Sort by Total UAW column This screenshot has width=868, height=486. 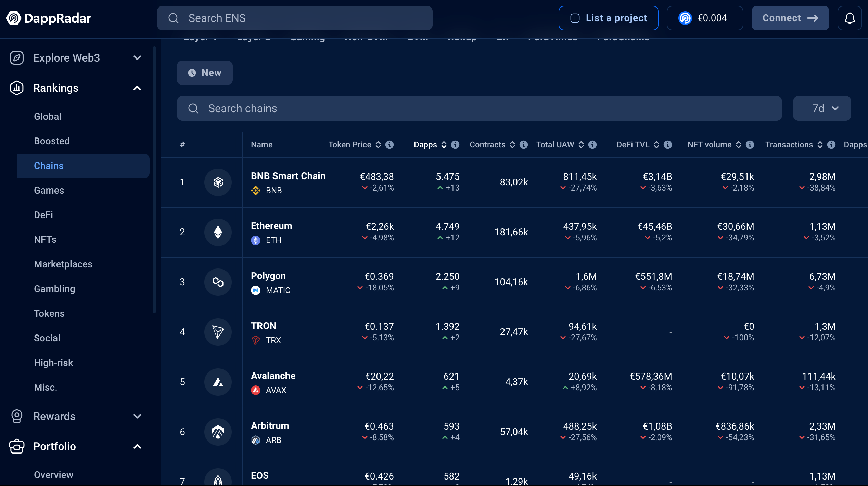coord(581,145)
